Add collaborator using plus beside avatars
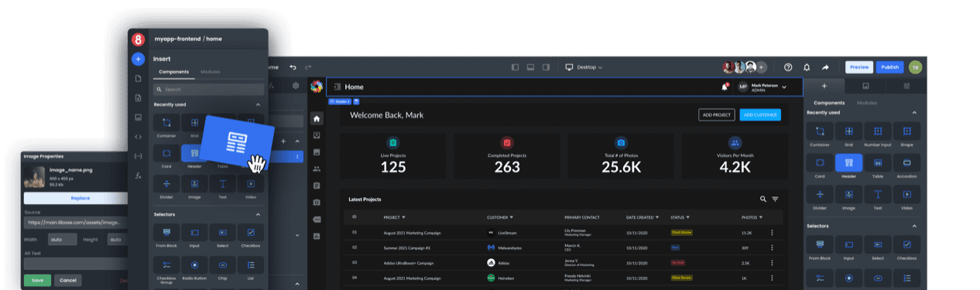Viewport: 980px width, 290px height. point(762,67)
